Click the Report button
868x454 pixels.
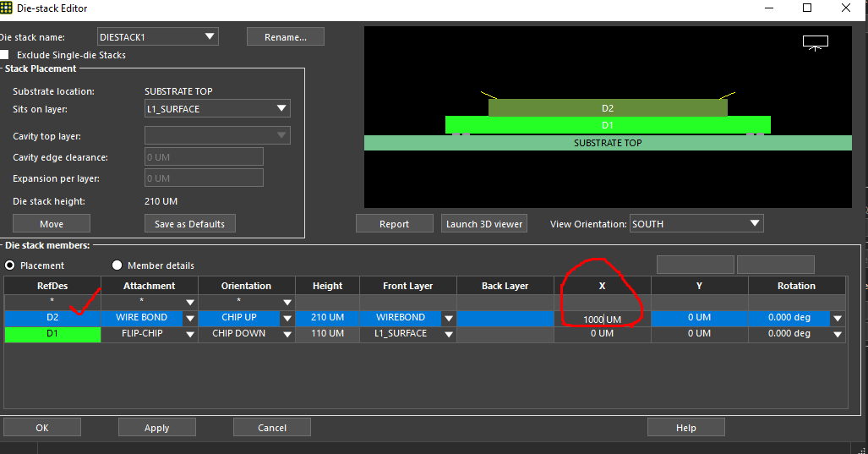pos(394,224)
